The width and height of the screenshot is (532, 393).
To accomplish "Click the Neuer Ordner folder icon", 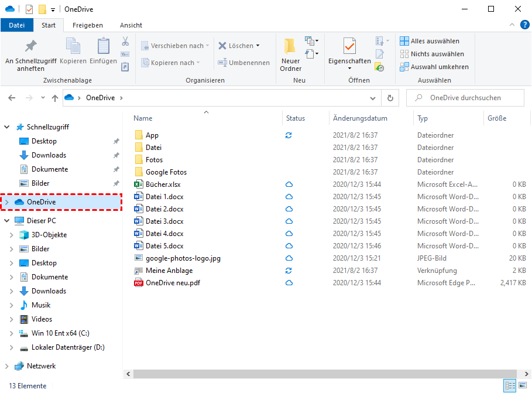I will [290, 46].
